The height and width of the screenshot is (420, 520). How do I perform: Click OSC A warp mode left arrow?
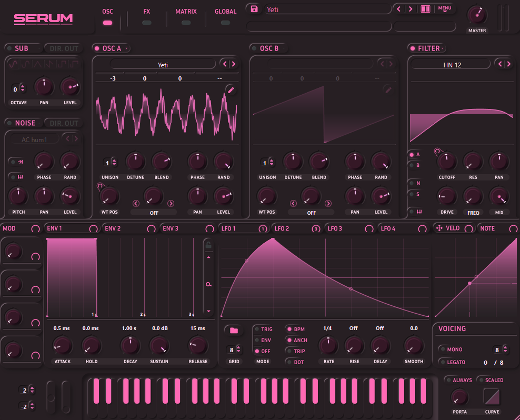coord(136,203)
